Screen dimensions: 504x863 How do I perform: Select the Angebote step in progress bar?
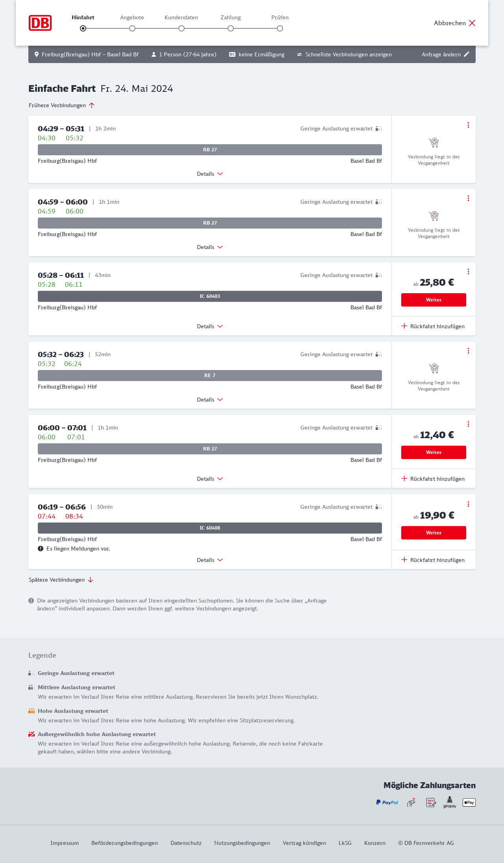point(132,28)
